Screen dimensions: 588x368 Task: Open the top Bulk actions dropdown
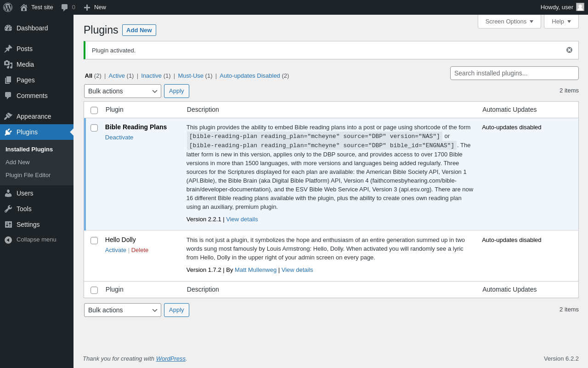click(x=123, y=91)
